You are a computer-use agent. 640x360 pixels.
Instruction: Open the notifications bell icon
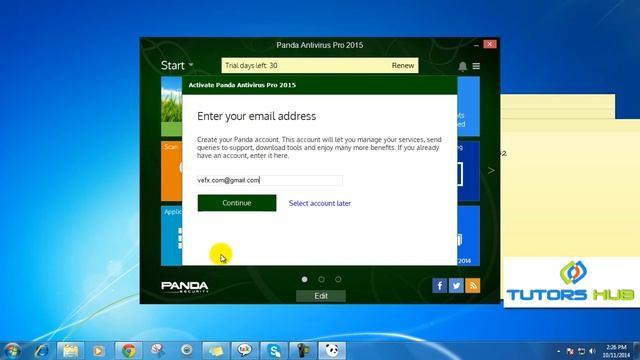pos(462,66)
